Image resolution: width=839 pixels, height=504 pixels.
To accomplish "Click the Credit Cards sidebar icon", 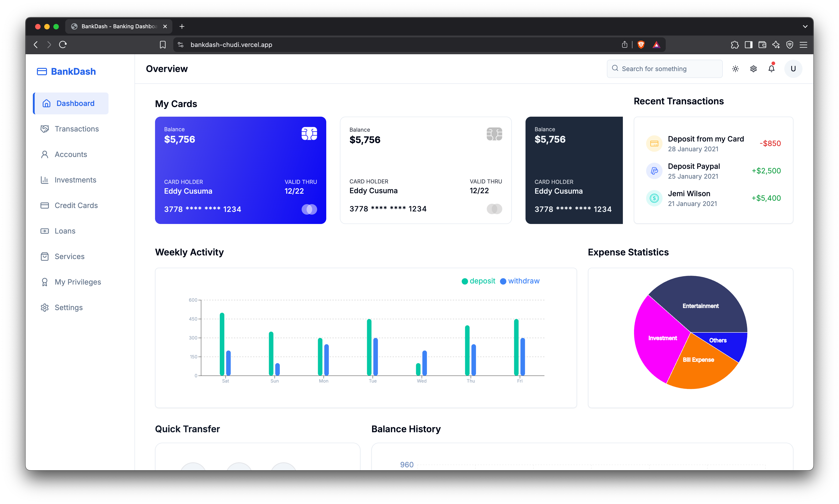I will 45,205.
